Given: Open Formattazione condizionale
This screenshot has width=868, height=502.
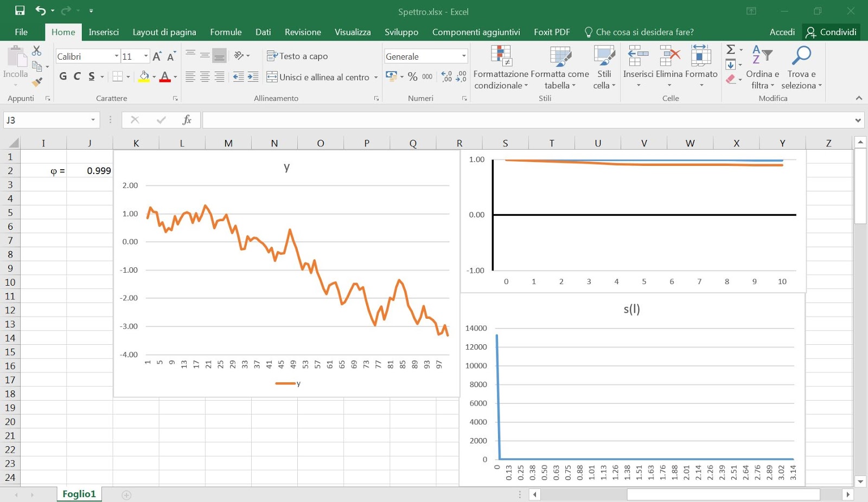Looking at the screenshot, I should coord(501,68).
